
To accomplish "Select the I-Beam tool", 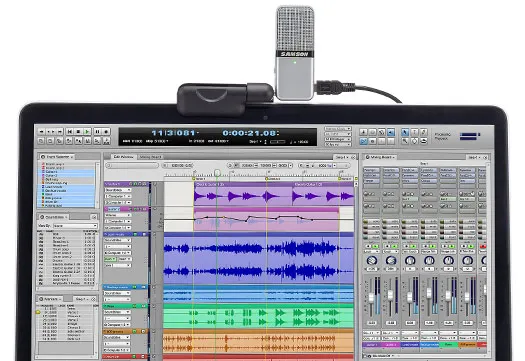I will coord(415,132).
